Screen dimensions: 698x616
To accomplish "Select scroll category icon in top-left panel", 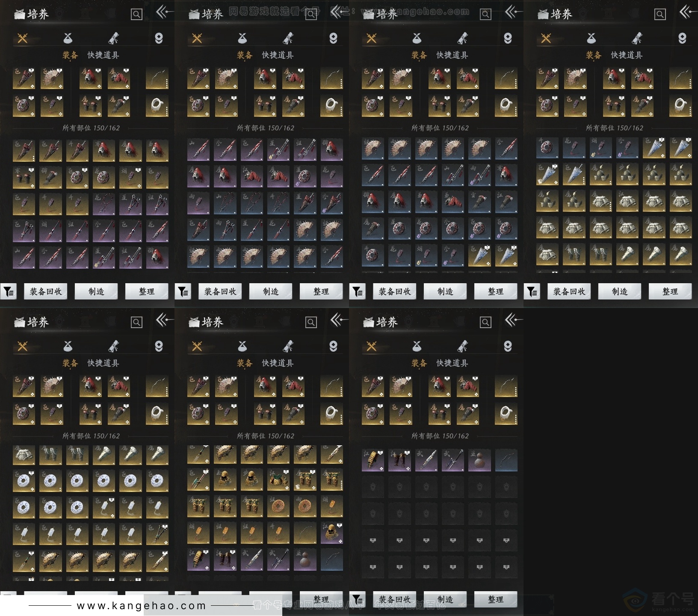I will [114, 38].
